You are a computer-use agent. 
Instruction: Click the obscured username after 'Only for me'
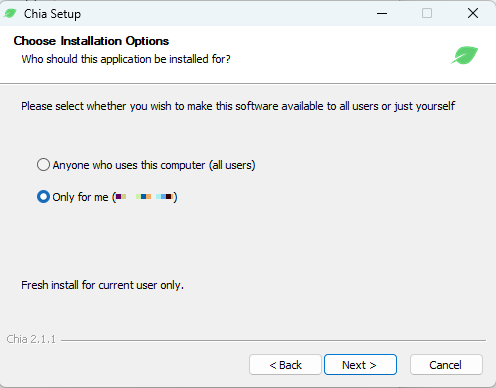[144, 197]
